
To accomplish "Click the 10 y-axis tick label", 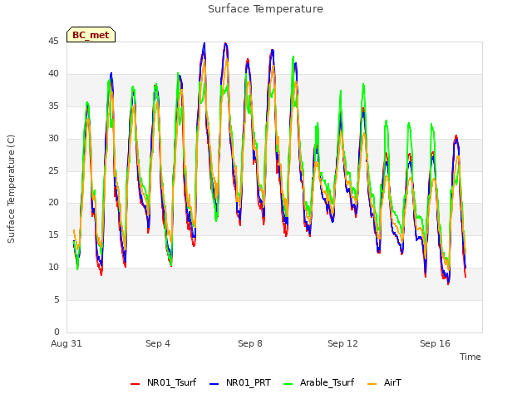I will [x=53, y=268].
